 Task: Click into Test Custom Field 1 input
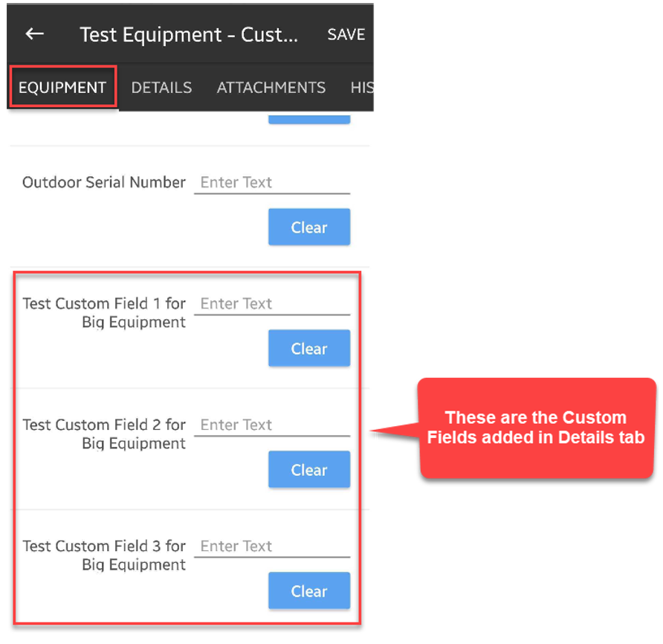tap(271, 304)
